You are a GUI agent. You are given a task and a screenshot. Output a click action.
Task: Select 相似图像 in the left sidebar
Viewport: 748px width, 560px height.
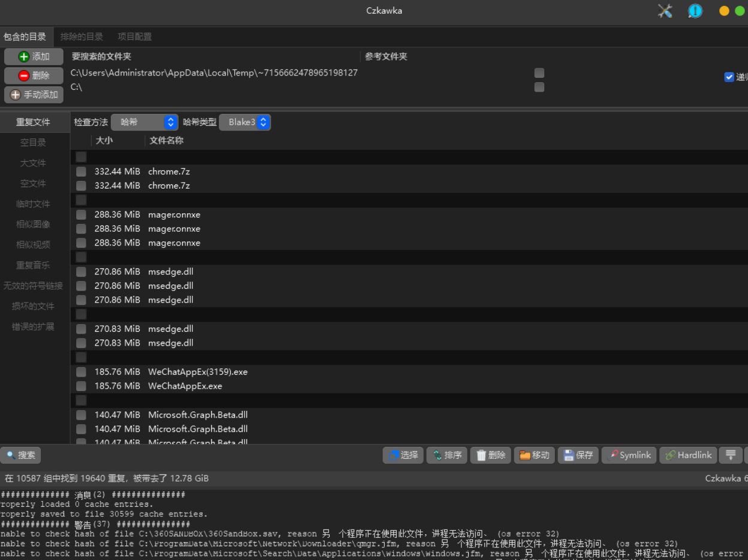pos(33,225)
